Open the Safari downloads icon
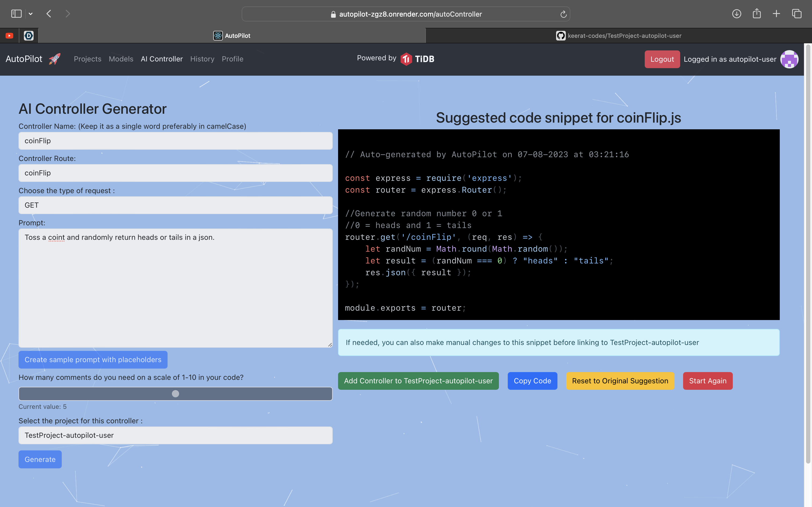Screen dimensions: 812x507 point(737,14)
